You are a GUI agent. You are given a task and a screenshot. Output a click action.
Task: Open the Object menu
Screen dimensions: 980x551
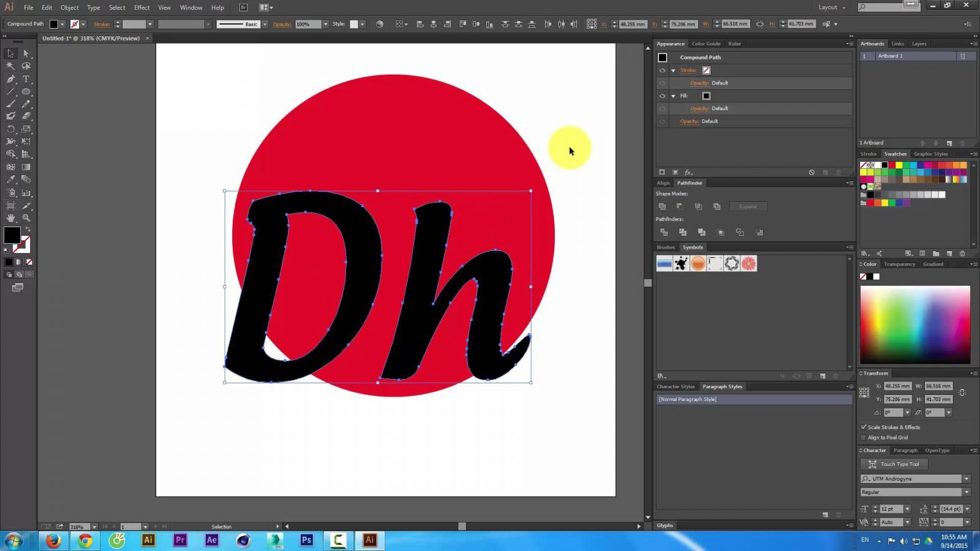point(69,7)
